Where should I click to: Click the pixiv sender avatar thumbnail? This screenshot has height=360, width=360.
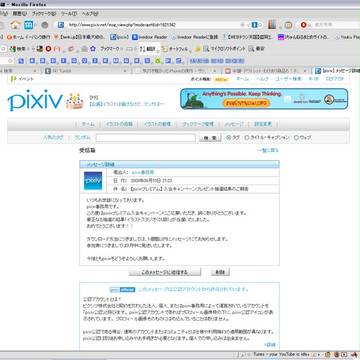click(x=93, y=181)
